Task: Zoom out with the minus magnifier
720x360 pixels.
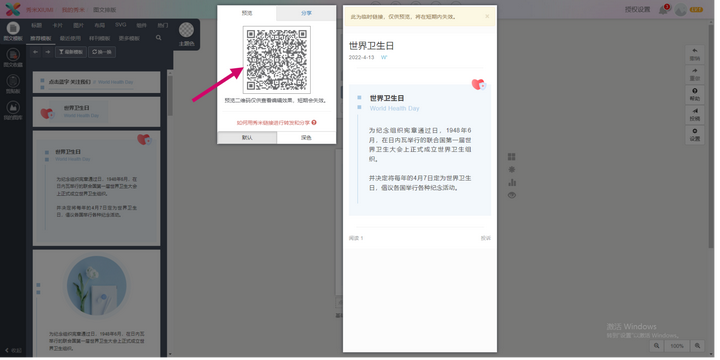Action: pos(657,346)
